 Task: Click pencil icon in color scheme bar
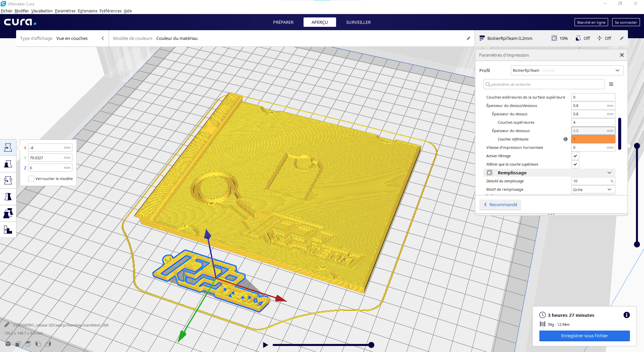pyautogui.click(x=469, y=38)
